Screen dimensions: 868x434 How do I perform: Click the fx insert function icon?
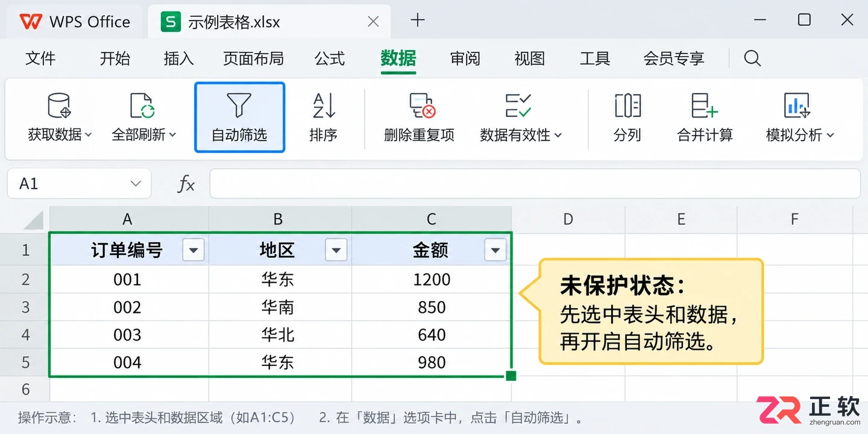tap(186, 184)
